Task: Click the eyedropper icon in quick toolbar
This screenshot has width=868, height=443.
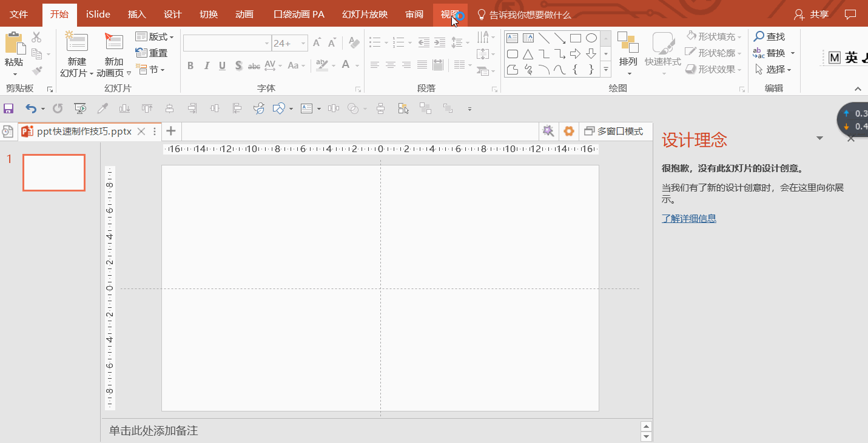Action: [x=103, y=108]
